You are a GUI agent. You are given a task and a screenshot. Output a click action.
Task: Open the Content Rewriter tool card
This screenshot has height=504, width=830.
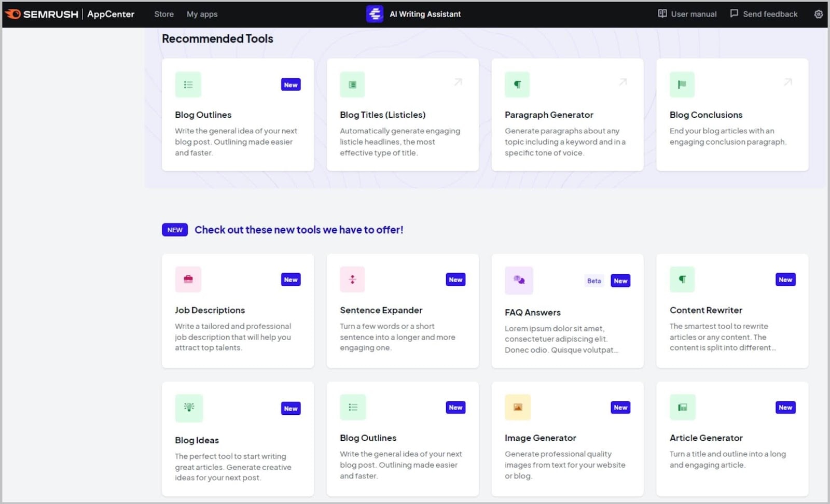point(731,311)
